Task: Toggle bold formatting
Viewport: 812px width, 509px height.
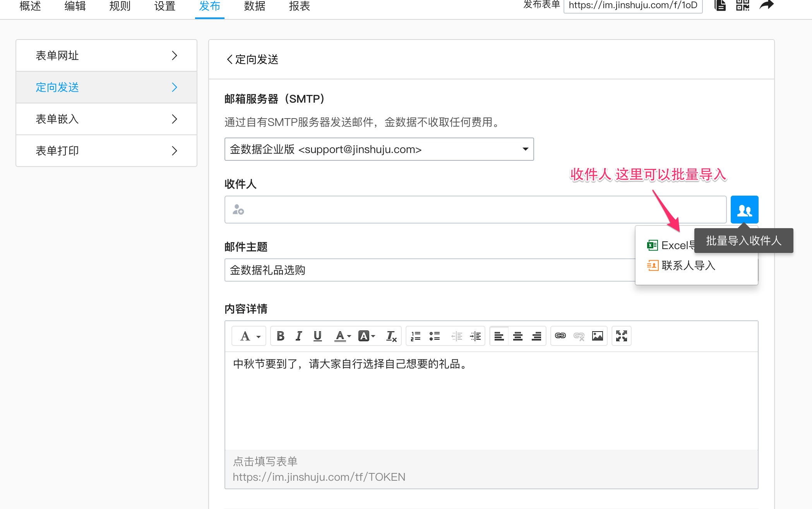Action: click(281, 336)
